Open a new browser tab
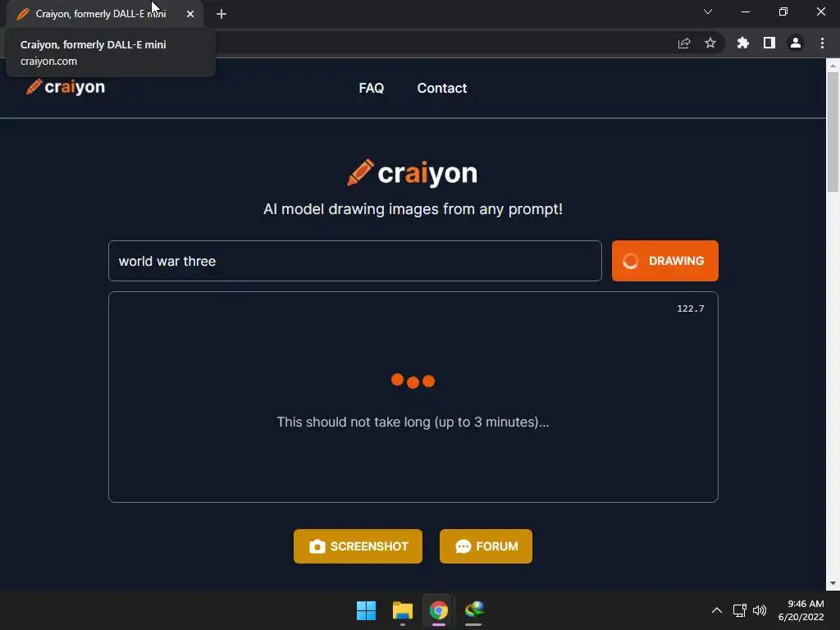 click(x=221, y=14)
